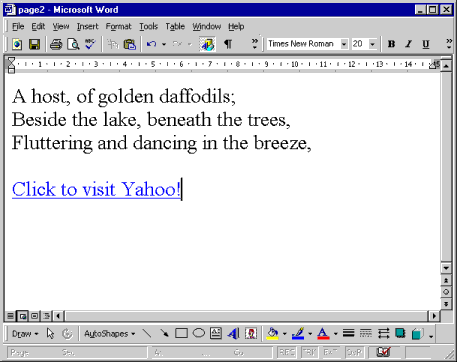Click the Free Rotate tool
Screen dimensions: 457x362
click(x=67, y=333)
